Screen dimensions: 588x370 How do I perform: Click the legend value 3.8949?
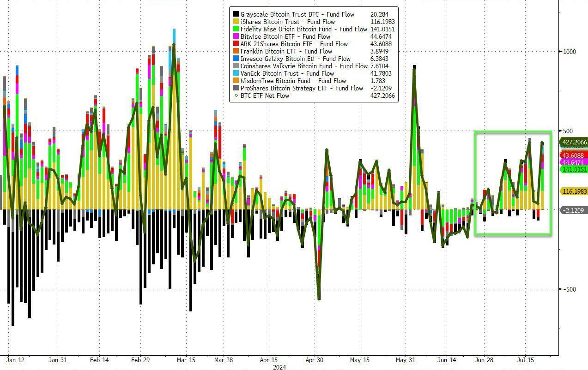[380, 51]
